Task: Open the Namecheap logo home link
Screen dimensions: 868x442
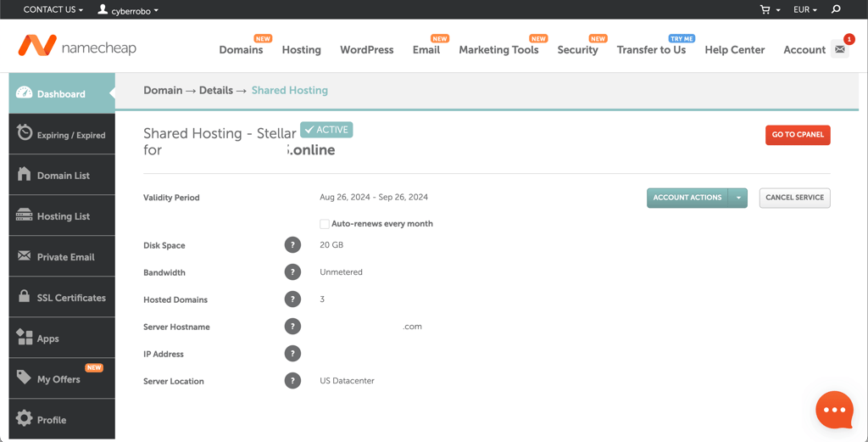Action: tap(77, 46)
